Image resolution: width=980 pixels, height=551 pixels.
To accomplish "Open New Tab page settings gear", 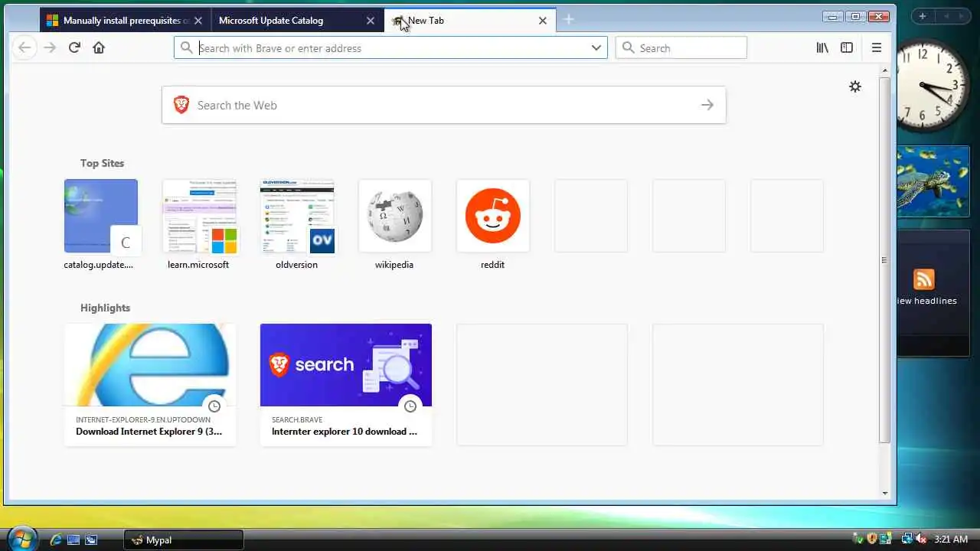I will click(x=855, y=86).
